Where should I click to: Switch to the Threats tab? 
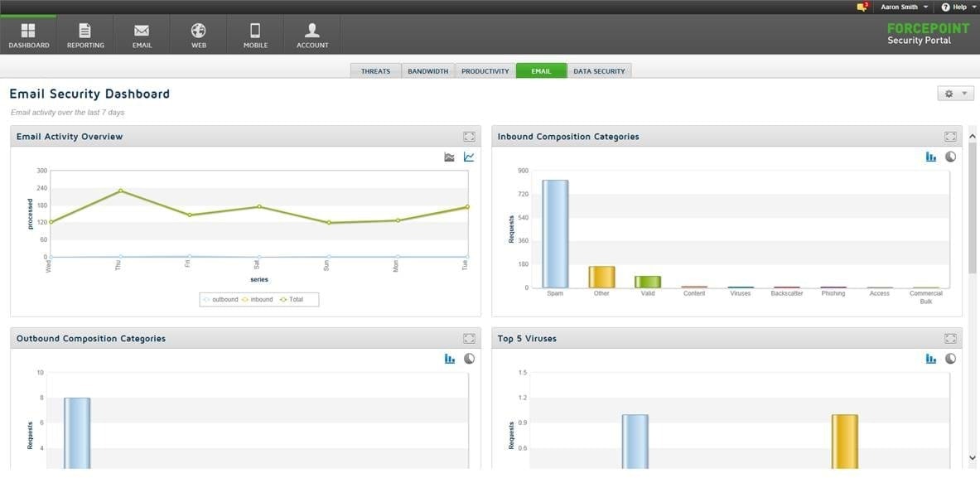(x=375, y=70)
